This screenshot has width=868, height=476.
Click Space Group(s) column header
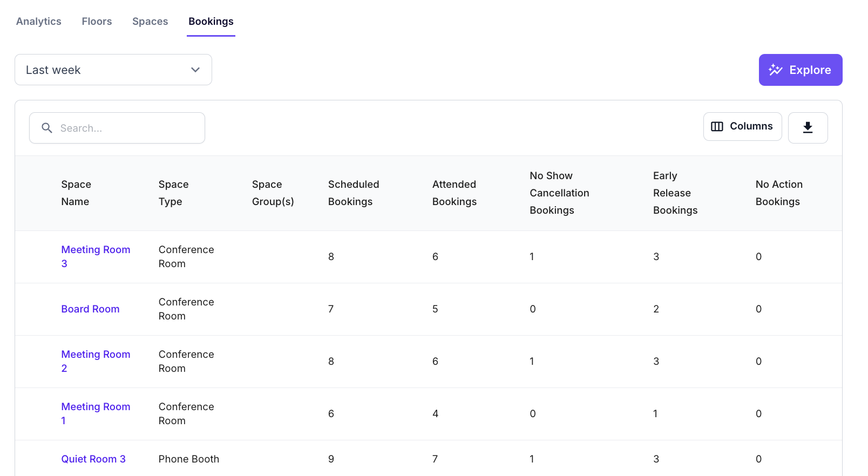point(273,193)
